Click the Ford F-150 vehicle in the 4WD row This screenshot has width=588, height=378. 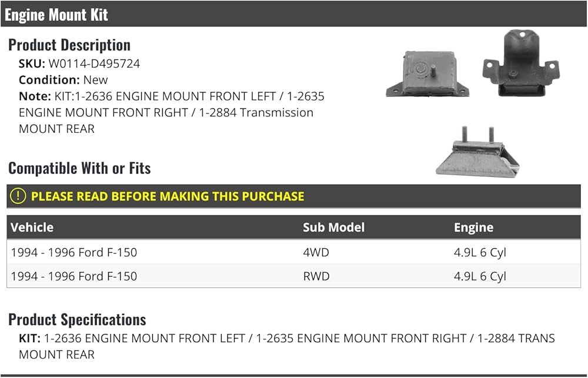pyautogui.click(x=74, y=253)
